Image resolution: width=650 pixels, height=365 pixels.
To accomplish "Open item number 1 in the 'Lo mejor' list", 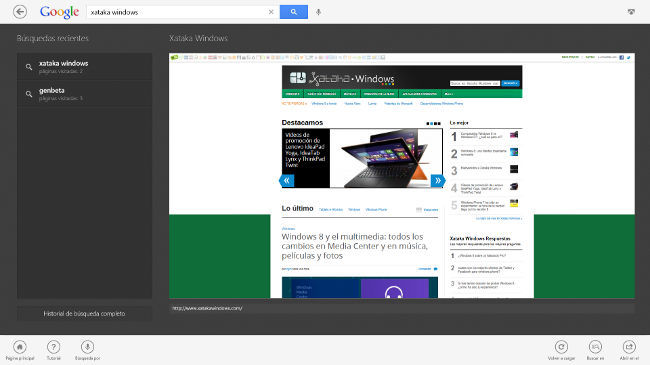I will click(485, 136).
